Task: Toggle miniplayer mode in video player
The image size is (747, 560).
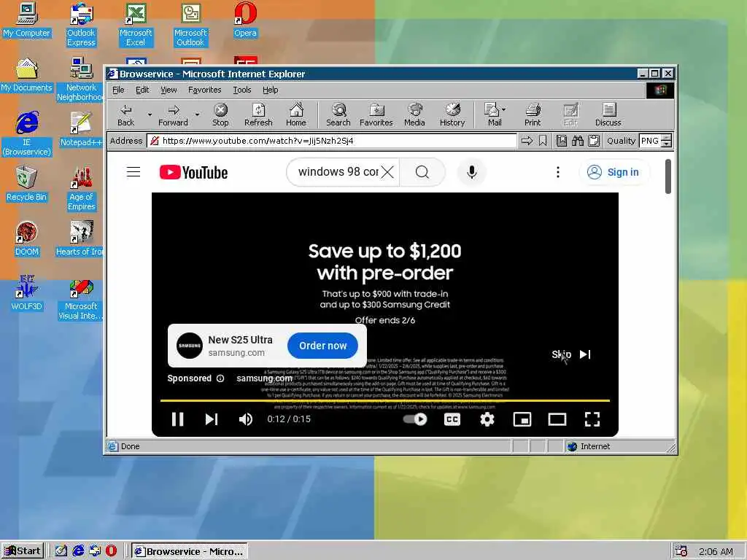Action: pyautogui.click(x=522, y=419)
